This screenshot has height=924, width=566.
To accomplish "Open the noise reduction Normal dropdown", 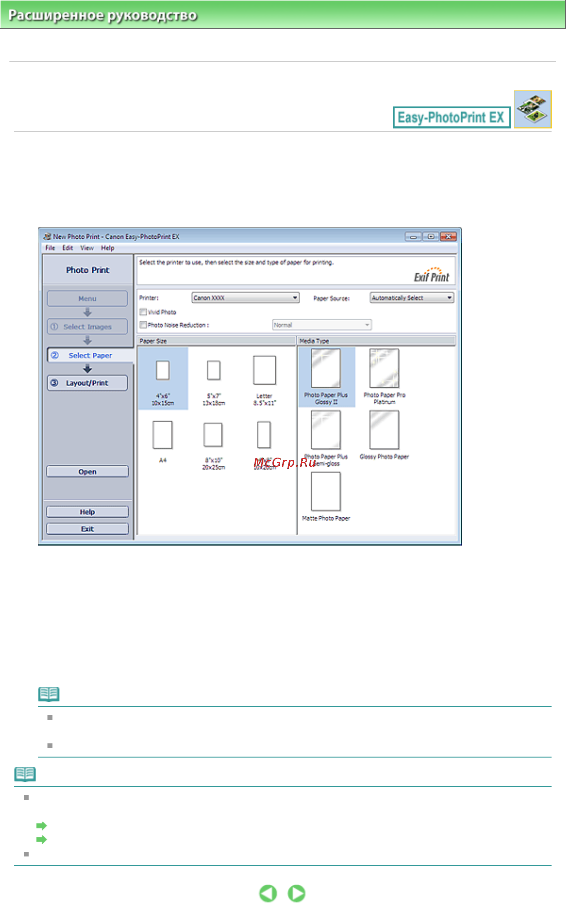I will tap(322, 325).
